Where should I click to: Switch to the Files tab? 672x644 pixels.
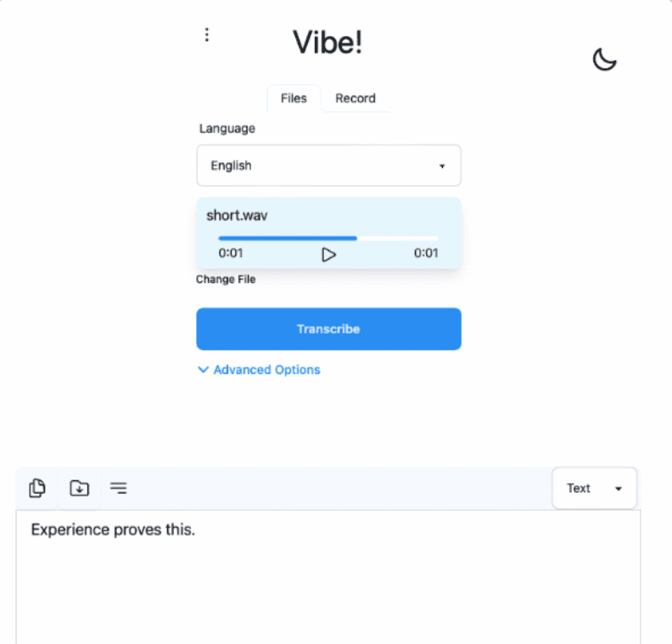294,98
